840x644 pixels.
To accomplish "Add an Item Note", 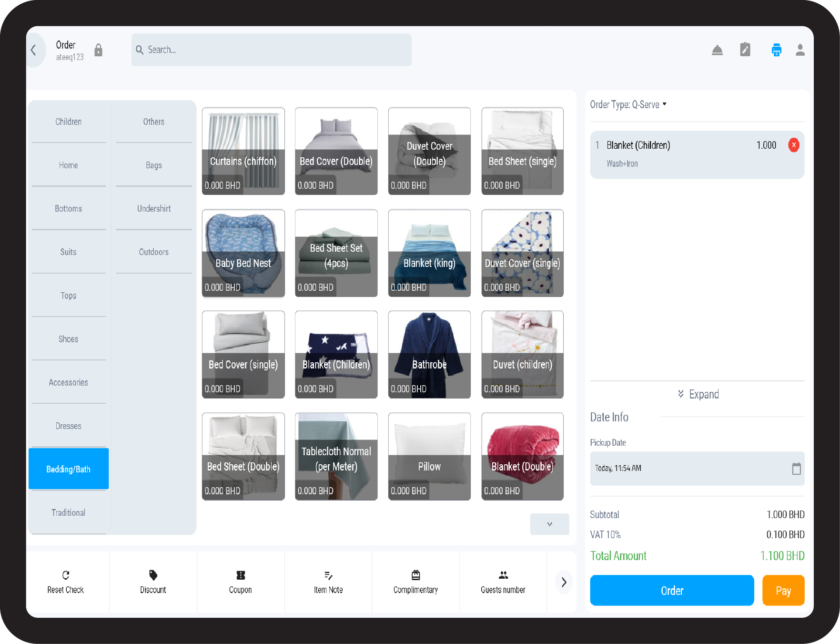I will coord(328,582).
